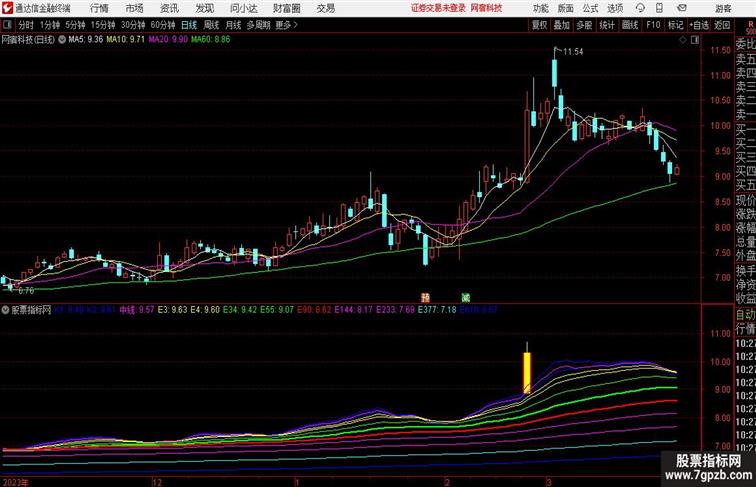
Task: Toggle the right info panel icon
Action: [695, 40]
